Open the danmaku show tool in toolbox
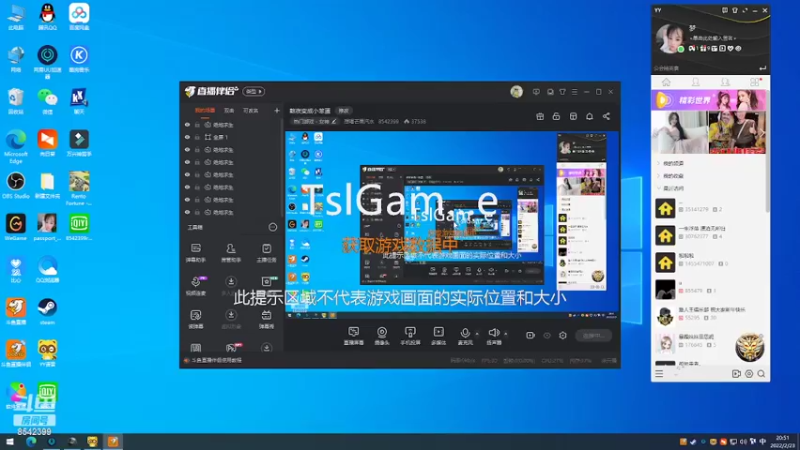The height and width of the screenshot is (450, 800). click(x=266, y=319)
